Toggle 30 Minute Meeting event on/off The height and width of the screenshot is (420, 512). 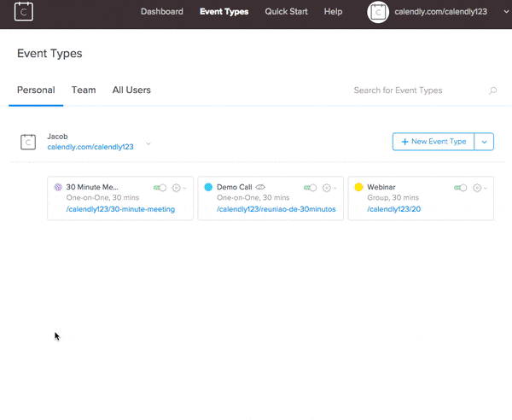pos(160,188)
